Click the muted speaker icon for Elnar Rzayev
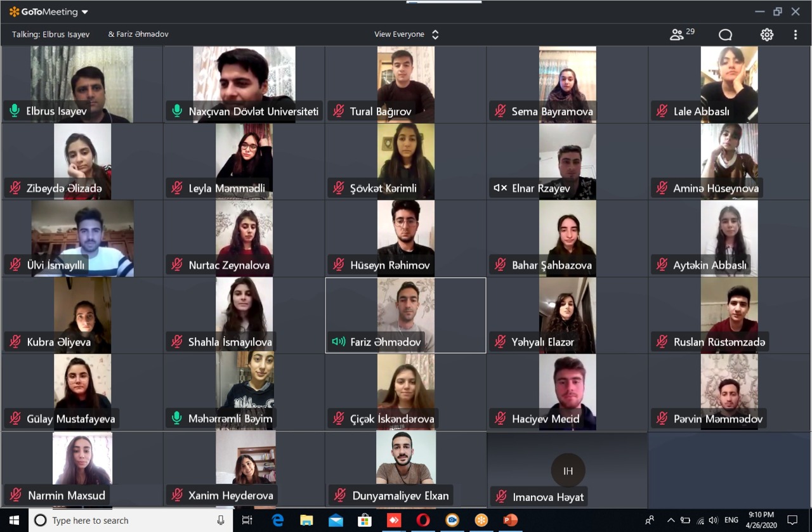Screen dimensions: 812x532 501,188
